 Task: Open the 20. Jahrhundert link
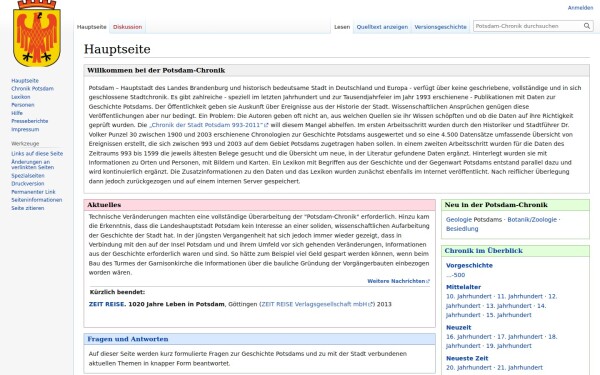(468, 368)
